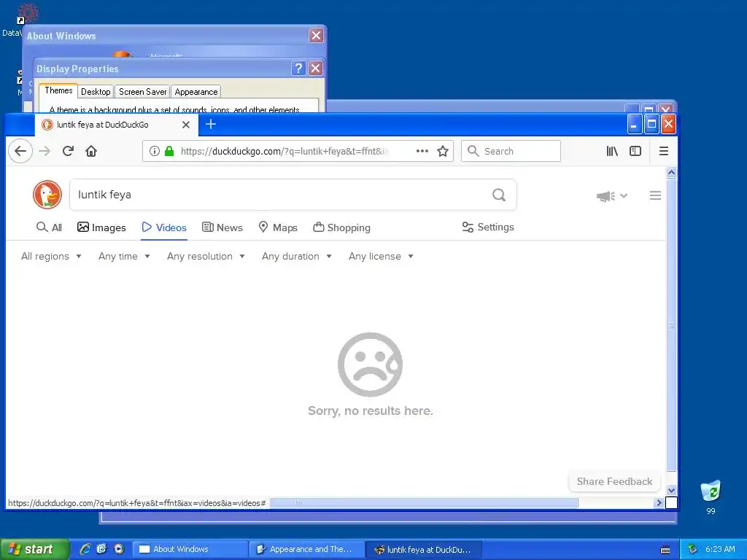
Task: Switch to About Windows taskbar button
Action: 190,549
